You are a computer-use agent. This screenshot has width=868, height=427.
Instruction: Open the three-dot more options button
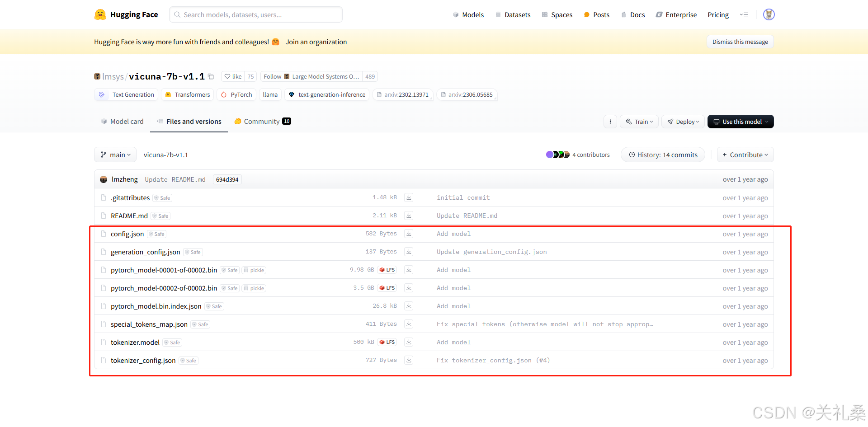[x=610, y=122]
